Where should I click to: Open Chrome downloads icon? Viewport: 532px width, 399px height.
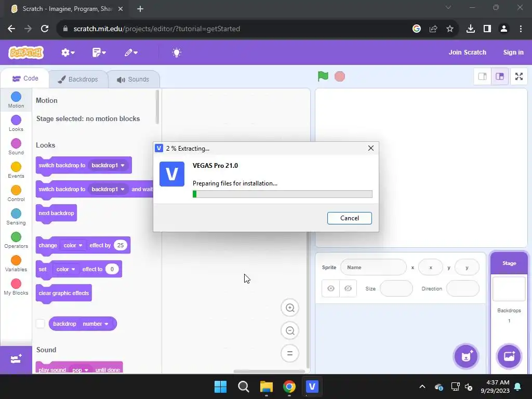tap(470, 29)
